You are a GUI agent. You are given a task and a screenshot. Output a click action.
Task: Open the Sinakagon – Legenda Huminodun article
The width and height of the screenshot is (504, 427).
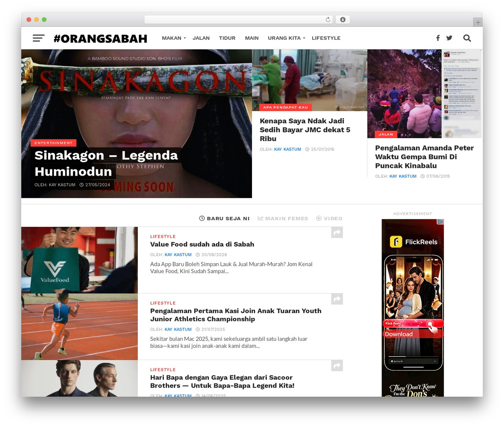tap(106, 163)
